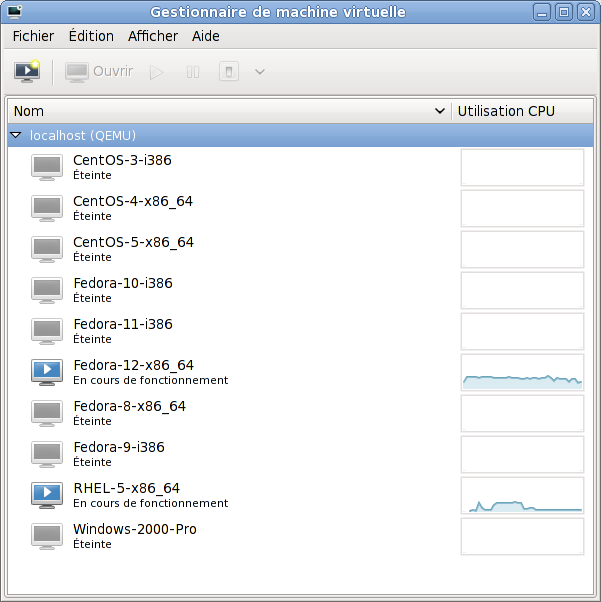Click the shutdown power icon
This screenshot has width=601, height=602.
click(229, 72)
